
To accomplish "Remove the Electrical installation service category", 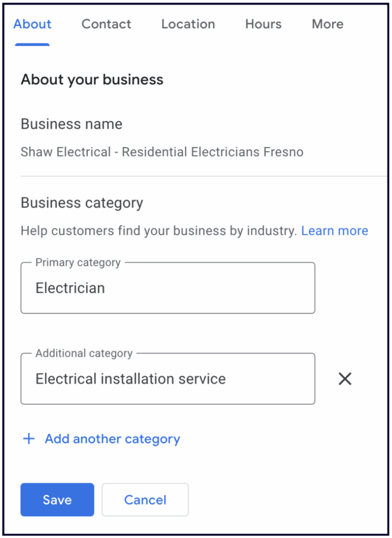I will pyautogui.click(x=345, y=379).
